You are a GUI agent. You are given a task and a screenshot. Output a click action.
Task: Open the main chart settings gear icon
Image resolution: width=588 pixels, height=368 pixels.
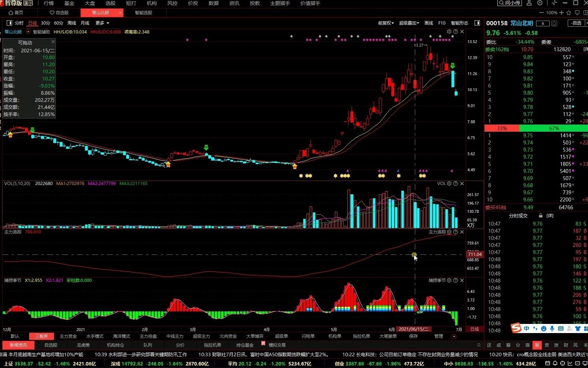(449, 32)
